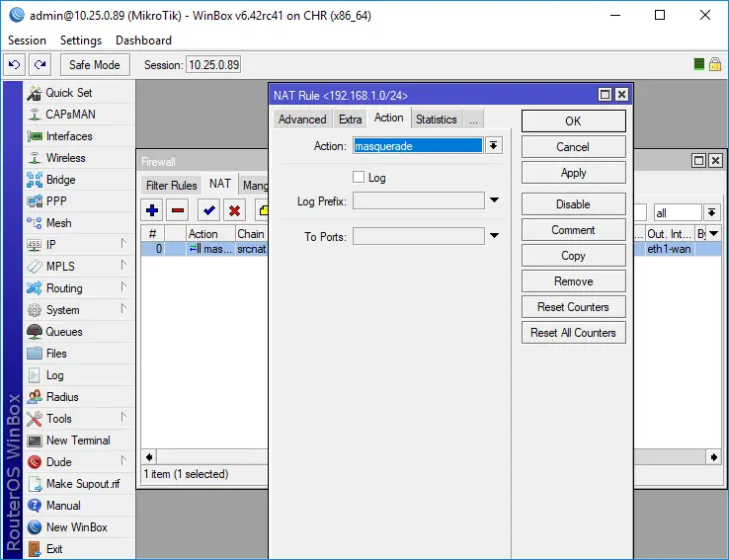Confirm the NAT rule with OK
The width and height of the screenshot is (729, 560).
click(x=573, y=120)
